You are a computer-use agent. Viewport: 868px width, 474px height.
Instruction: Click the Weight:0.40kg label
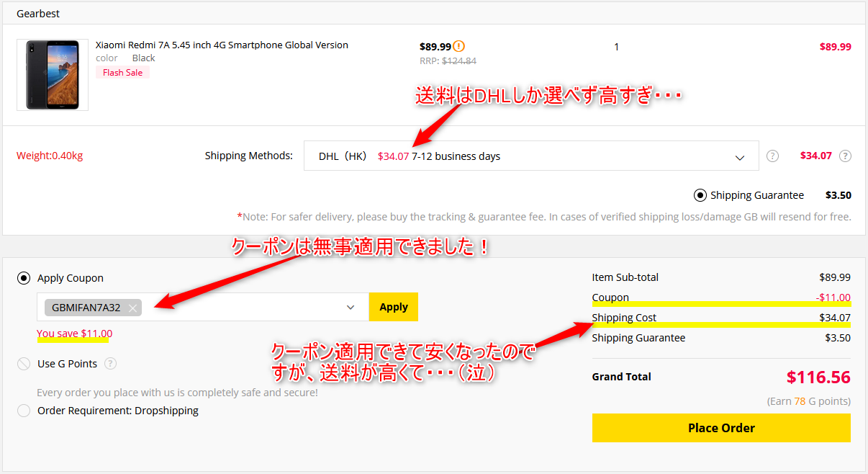click(50, 156)
